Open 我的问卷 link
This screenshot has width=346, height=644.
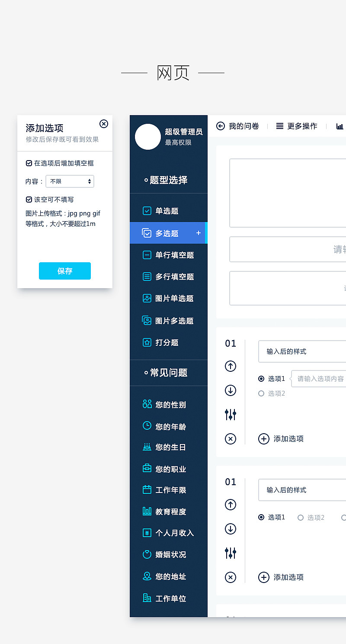244,126
